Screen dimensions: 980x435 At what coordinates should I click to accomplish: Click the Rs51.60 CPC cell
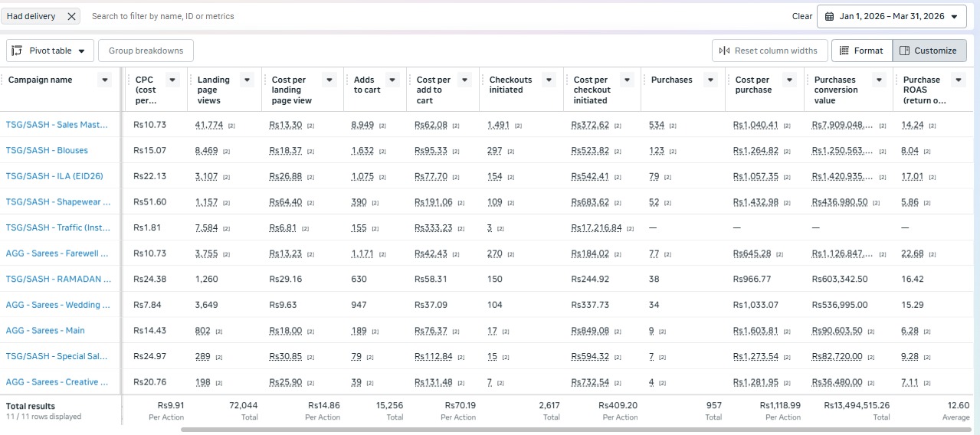(150, 202)
